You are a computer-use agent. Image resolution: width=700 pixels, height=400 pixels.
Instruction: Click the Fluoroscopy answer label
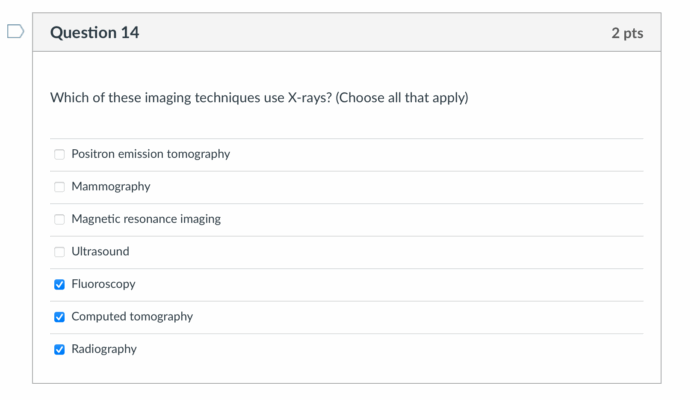[103, 284]
